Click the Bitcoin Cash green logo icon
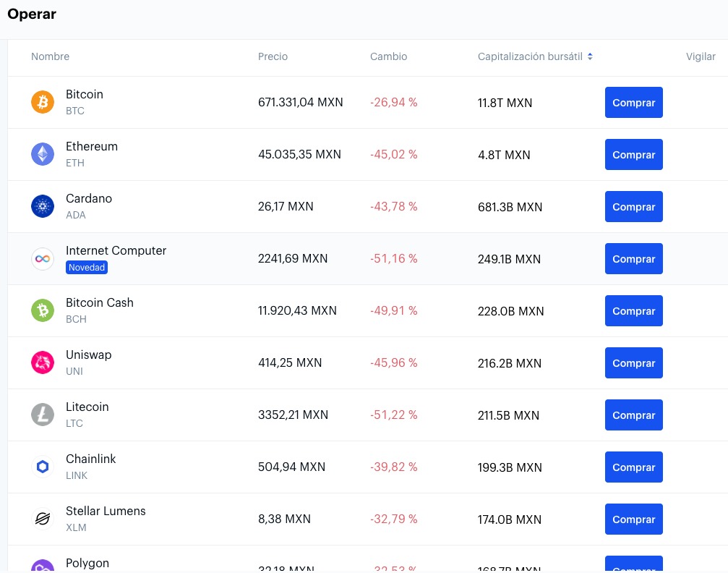The width and height of the screenshot is (728, 573). [43, 310]
